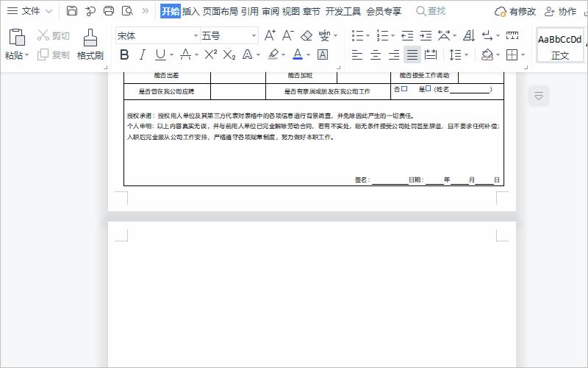
Task: Click the Print icon
Action: 109,11
